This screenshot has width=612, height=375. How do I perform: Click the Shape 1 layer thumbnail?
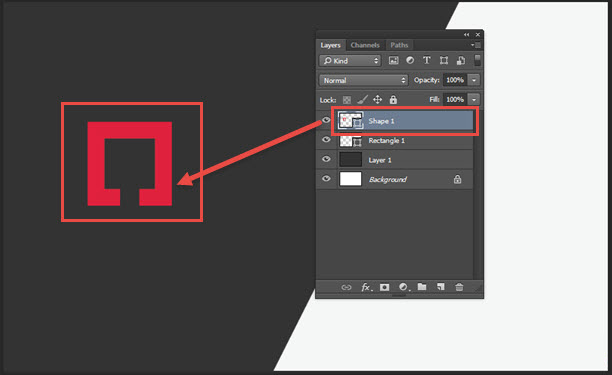[x=350, y=121]
